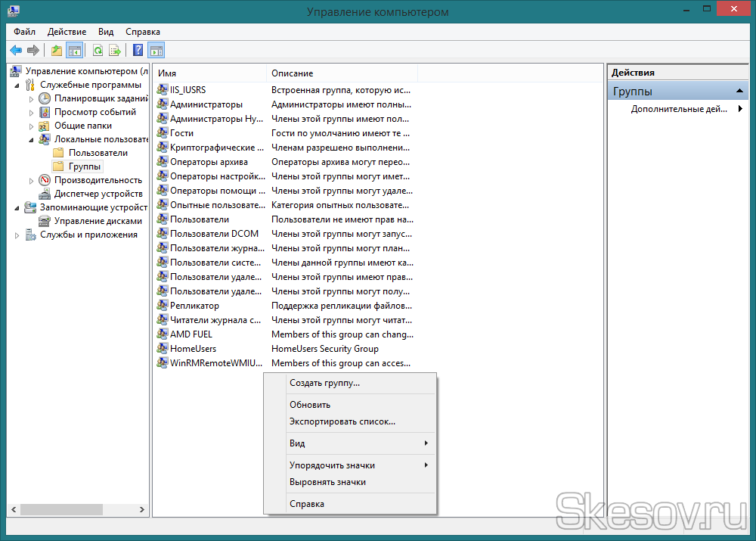Click the Back arrow toolbar icon
The height and width of the screenshot is (541, 756).
pyautogui.click(x=15, y=51)
